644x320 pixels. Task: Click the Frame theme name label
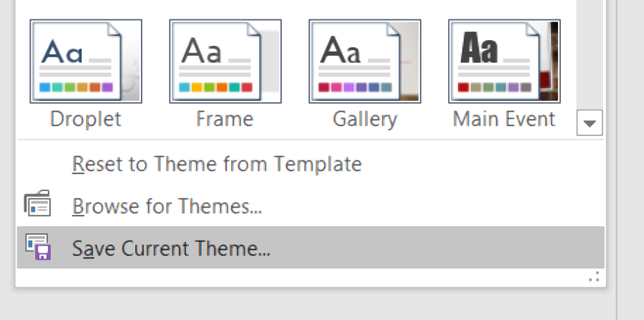pyautogui.click(x=225, y=119)
